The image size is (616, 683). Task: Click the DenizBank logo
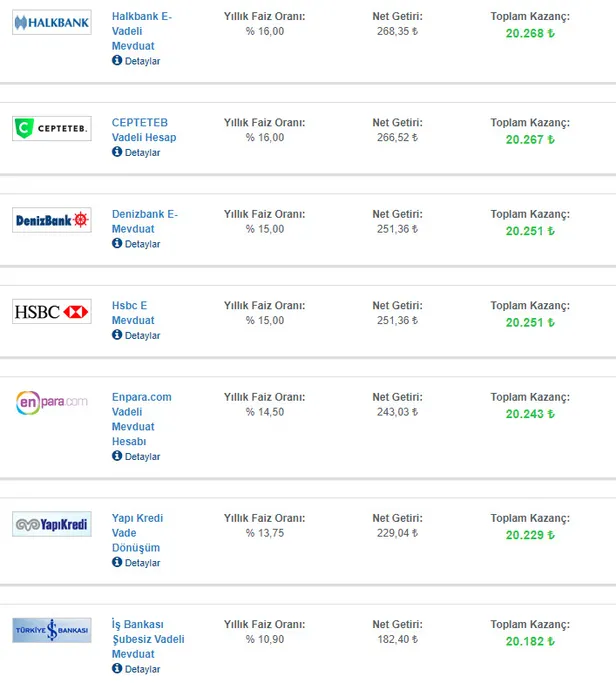click(52, 220)
